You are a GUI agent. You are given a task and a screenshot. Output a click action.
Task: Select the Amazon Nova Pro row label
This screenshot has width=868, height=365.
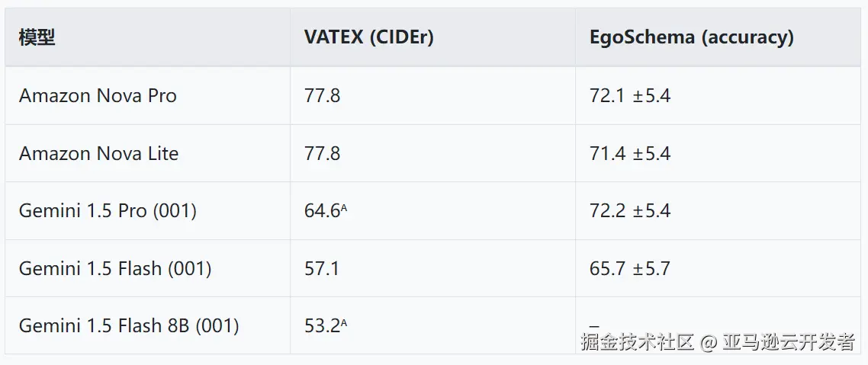pos(98,96)
